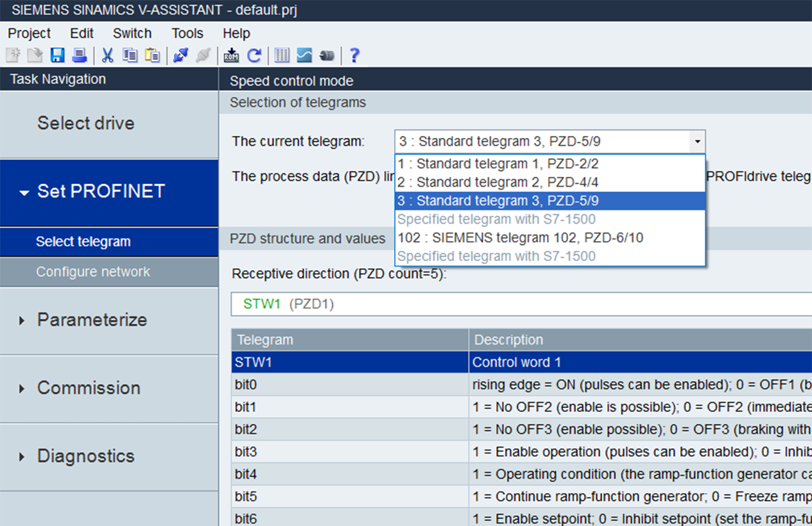This screenshot has height=526, width=812.
Task: Open the Tools menu
Action: click(187, 33)
